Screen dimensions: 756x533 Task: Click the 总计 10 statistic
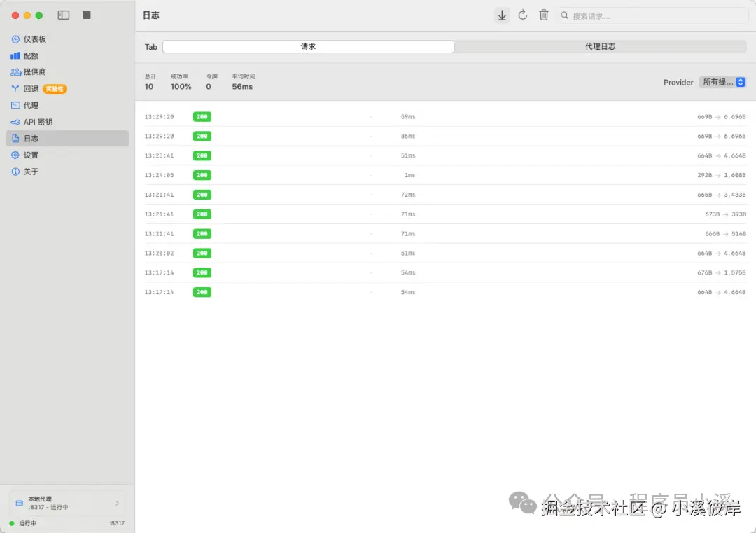click(x=150, y=82)
